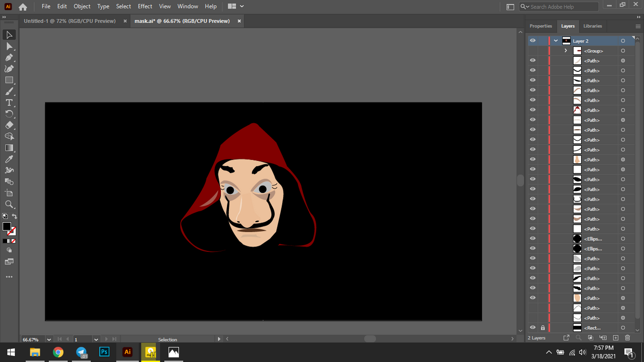Select the Selection tool arrow

pos(9,35)
